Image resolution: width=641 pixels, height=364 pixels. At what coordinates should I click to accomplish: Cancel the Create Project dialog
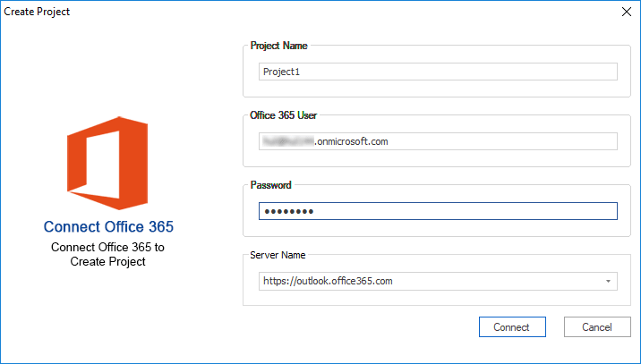597,326
